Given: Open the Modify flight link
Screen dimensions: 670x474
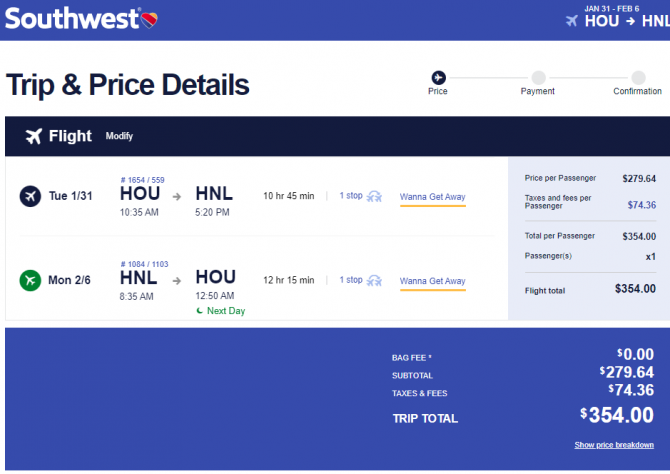Looking at the screenshot, I should tap(119, 136).
